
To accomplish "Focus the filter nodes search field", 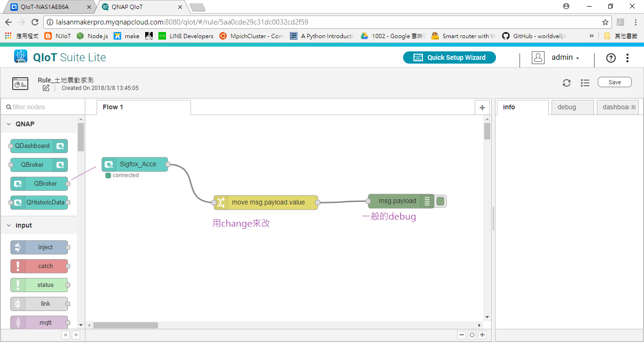I will (x=42, y=107).
